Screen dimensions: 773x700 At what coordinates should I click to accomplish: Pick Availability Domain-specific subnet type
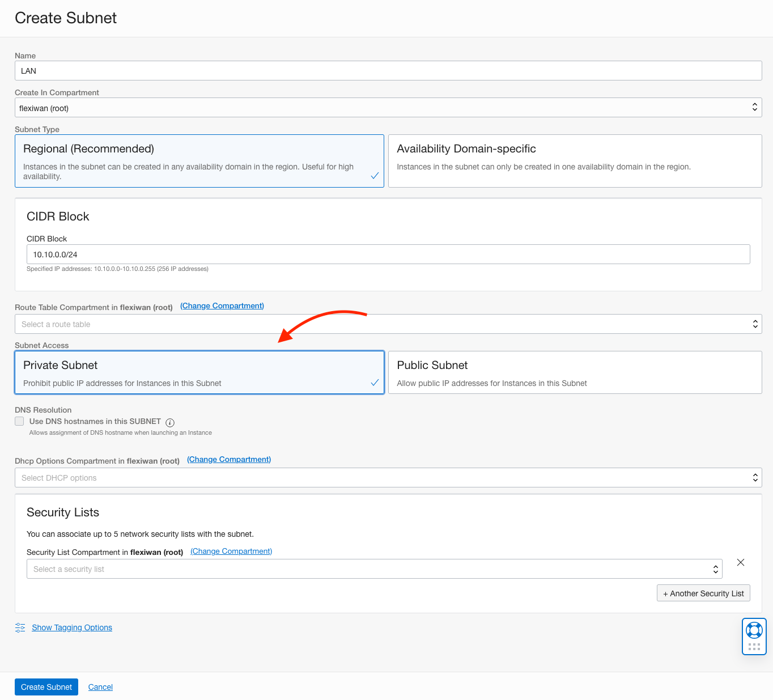tap(575, 161)
